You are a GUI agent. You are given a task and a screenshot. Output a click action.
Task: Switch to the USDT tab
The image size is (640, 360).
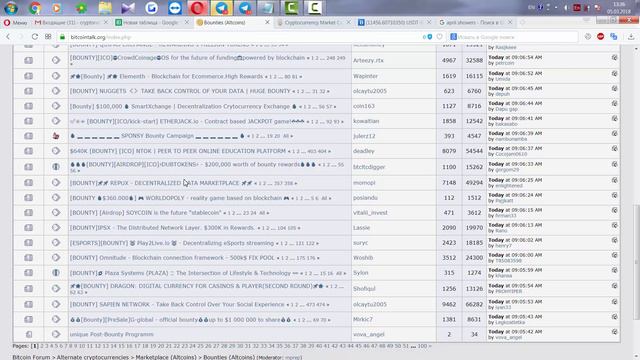pyautogui.click(x=394, y=22)
